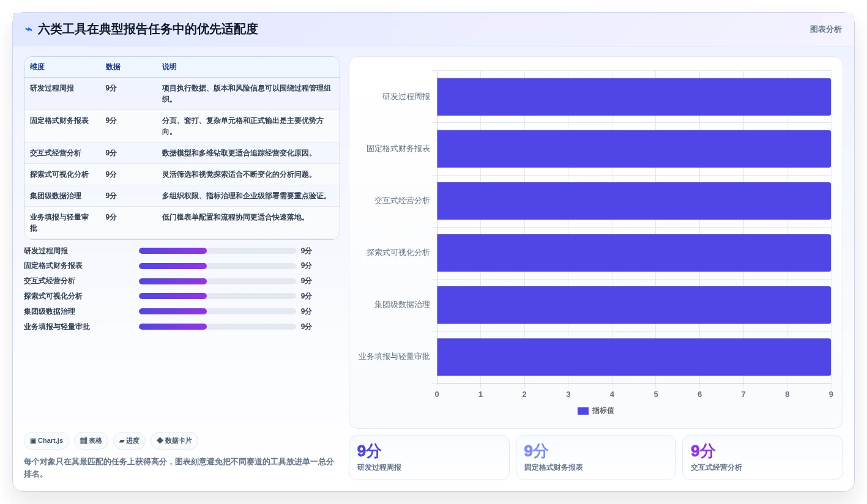Click the description starting 数据模型和多维钻取
The height and width of the screenshot is (504, 867).
[x=238, y=153]
